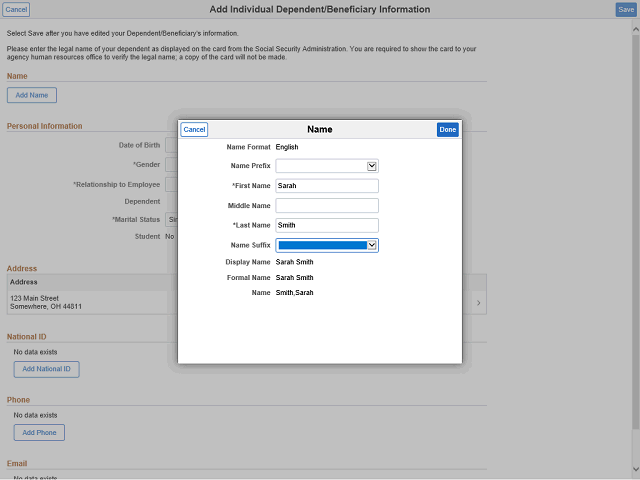Image resolution: width=640 pixels, height=480 pixels.
Task: Focus the Last Name input field
Action: [x=327, y=225]
